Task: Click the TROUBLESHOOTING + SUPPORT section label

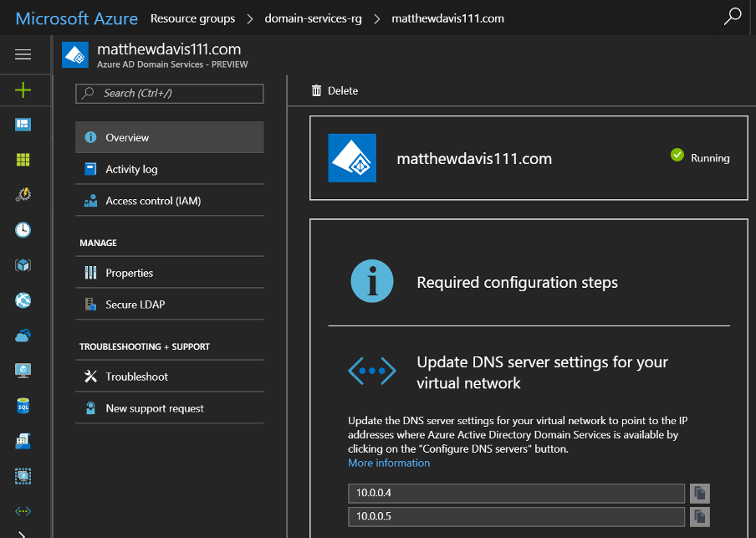Action: click(x=145, y=347)
